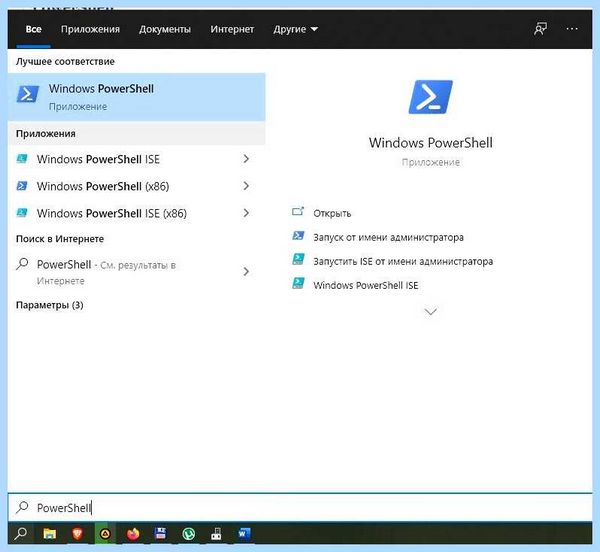
Task: Click the Приложения section heading in results
Action: point(46,134)
